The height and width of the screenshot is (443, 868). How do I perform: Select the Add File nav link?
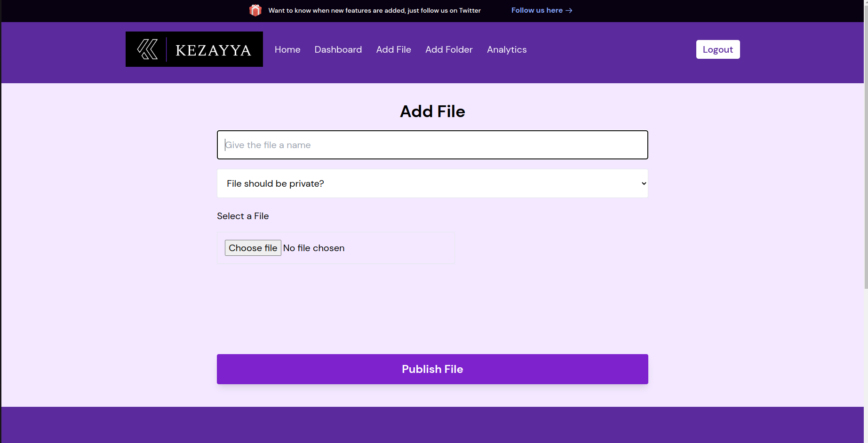point(394,49)
